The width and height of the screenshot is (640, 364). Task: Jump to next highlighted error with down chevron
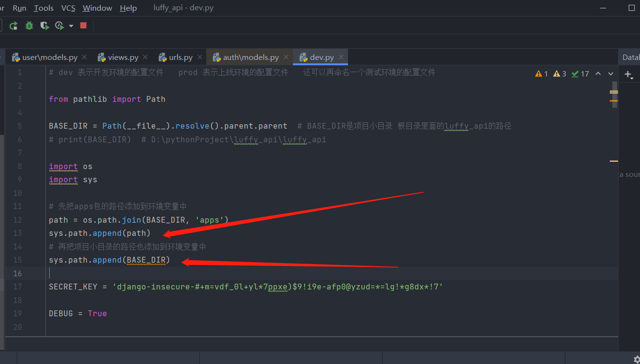pyautogui.click(x=611, y=74)
